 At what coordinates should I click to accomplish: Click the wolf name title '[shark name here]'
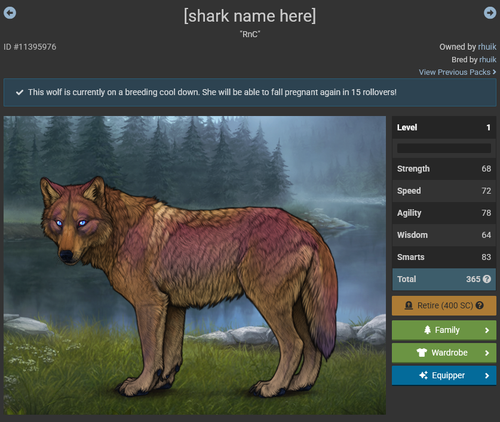coord(250,16)
